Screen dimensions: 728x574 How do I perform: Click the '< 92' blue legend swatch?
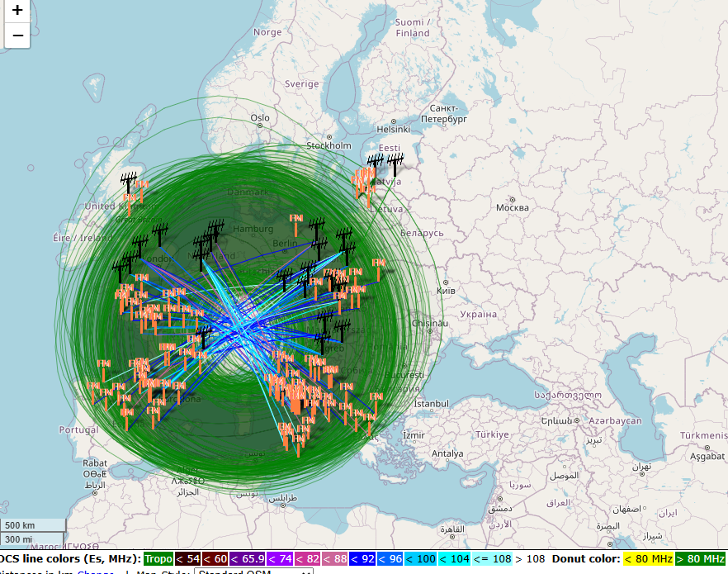(362, 558)
